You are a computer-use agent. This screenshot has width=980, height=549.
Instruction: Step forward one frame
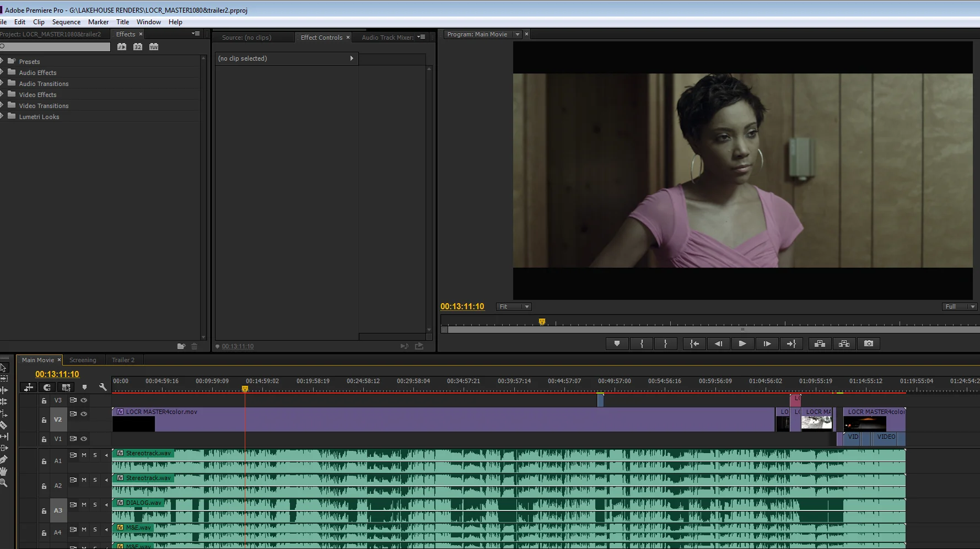tap(767, 343)
